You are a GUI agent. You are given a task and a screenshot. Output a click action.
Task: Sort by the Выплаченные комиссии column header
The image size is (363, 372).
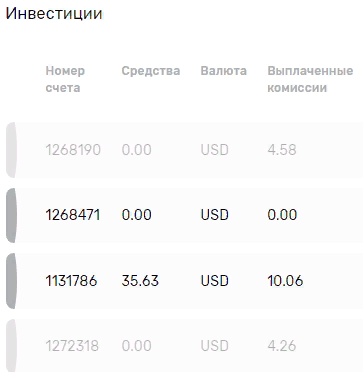pos(310,79)
